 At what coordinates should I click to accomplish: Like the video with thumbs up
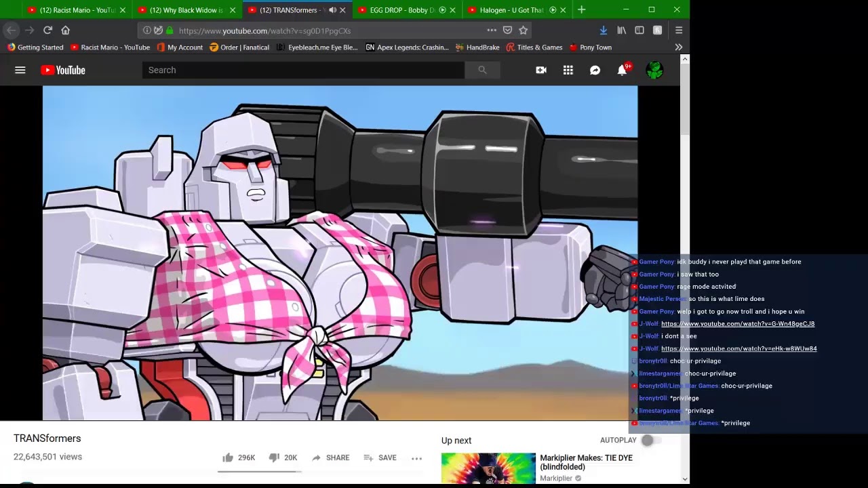[x=238, y=457]
